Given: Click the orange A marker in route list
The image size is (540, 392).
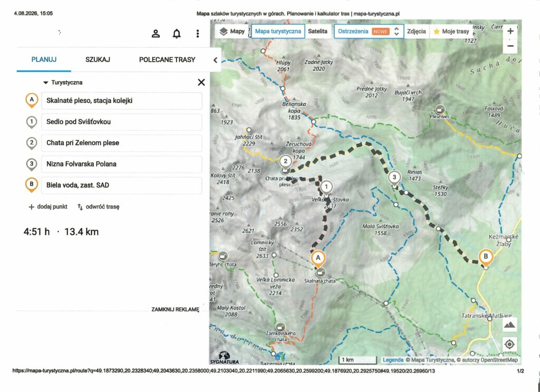Looking at the screenshot, I should click(x=32, y=100).
